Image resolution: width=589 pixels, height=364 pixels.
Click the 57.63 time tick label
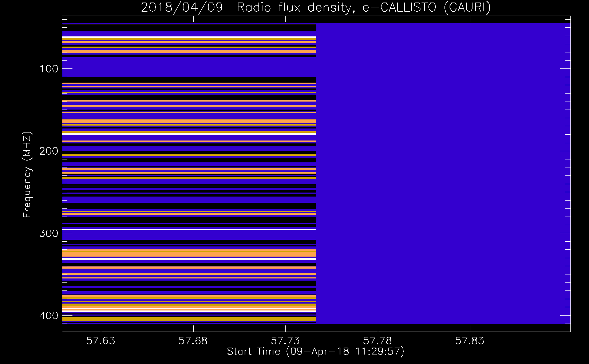click(x=100, y=341)
